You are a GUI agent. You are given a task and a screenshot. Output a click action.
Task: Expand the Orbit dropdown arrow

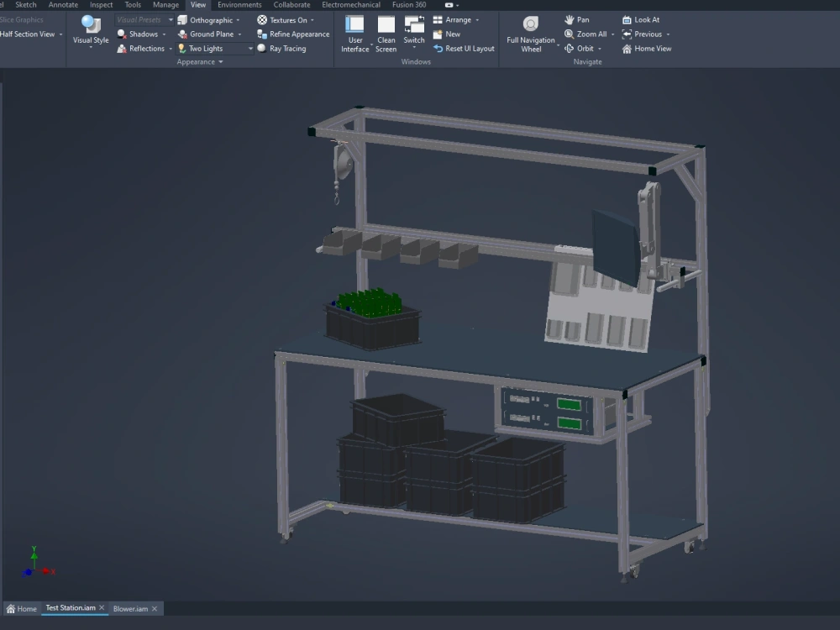coord(600,49)
